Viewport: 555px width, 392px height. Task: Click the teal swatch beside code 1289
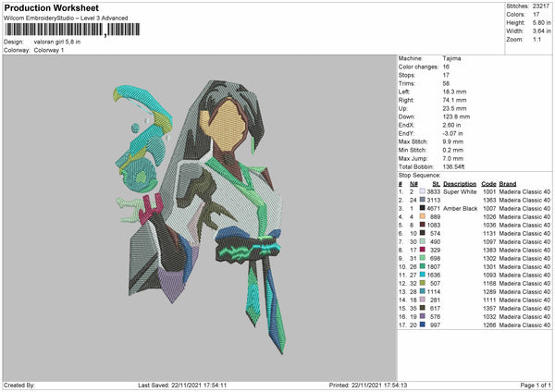pos(423,291)
